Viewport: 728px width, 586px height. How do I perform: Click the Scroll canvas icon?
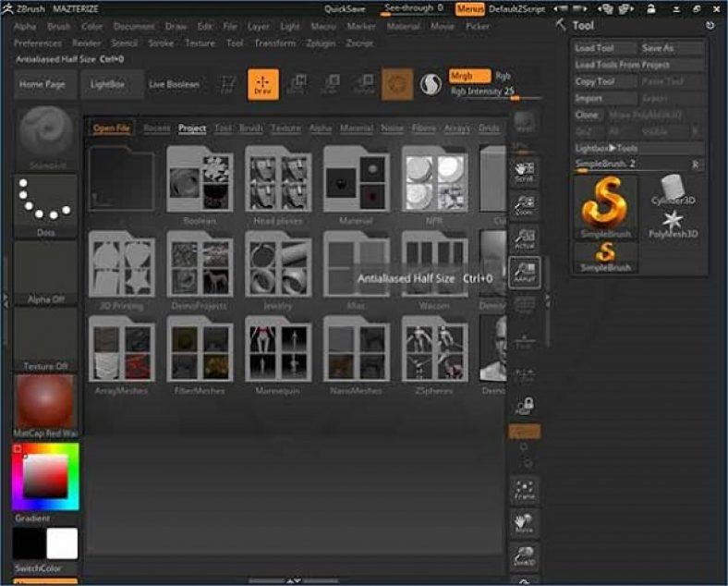525,173
